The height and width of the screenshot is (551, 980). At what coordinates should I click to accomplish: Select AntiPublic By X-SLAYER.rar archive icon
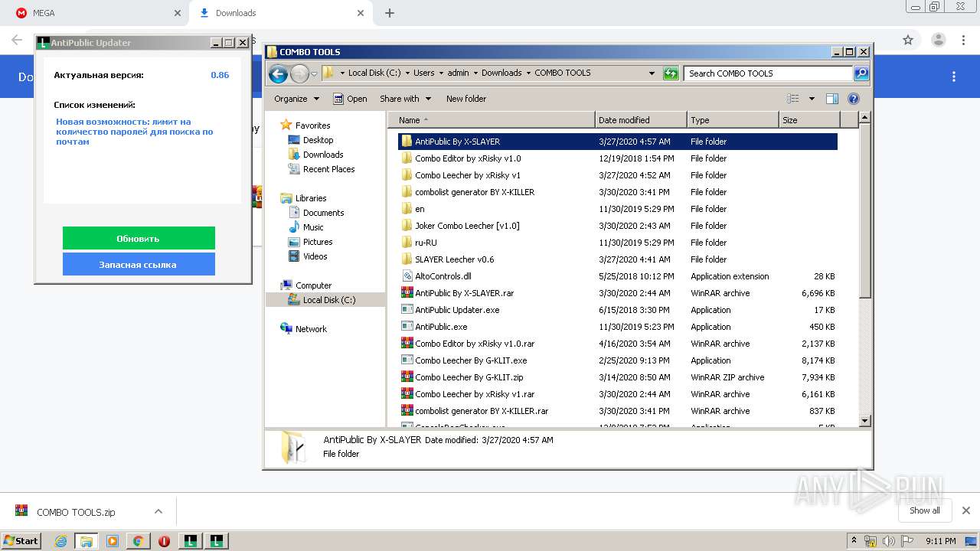click(407, 293)
